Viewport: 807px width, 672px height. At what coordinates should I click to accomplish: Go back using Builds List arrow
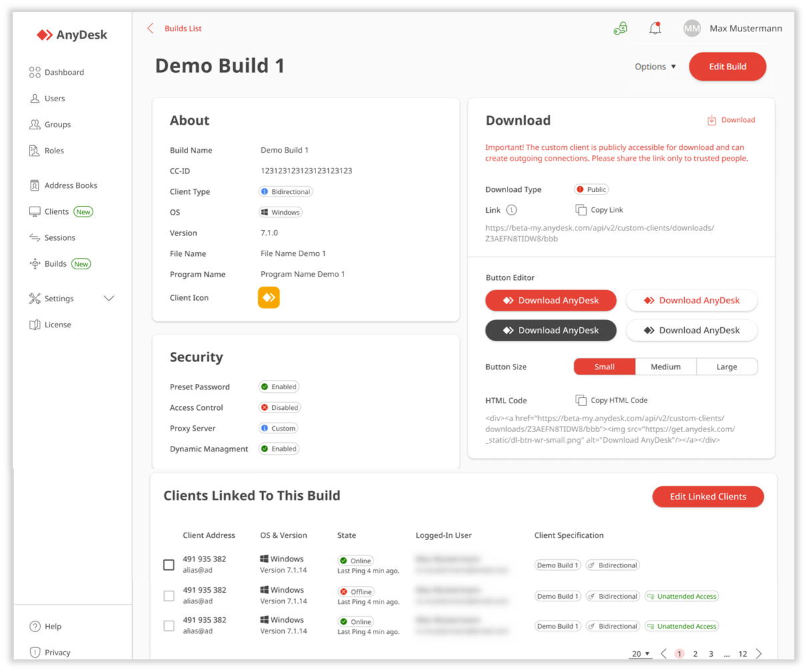151,29
